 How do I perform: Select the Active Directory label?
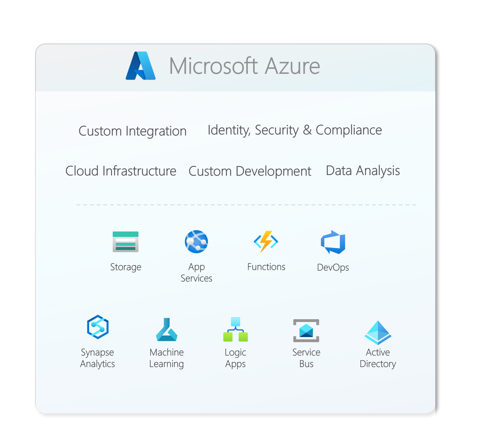point(378,358)
